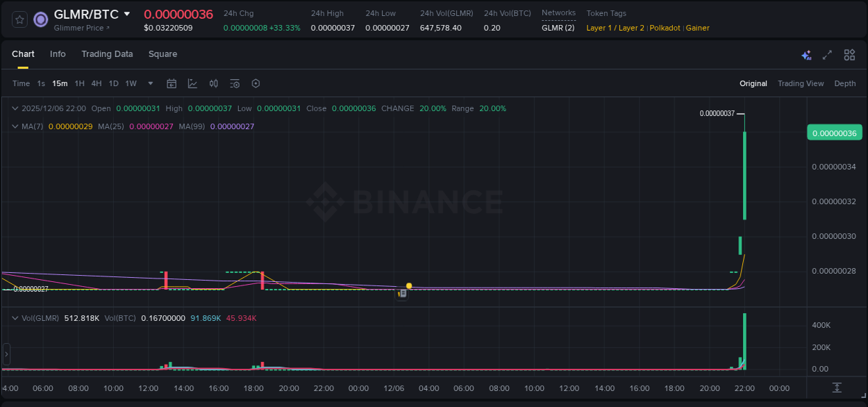Collapse the MA indicator row
The height and width of the screenshot is (407, 868).
point(14,126)
